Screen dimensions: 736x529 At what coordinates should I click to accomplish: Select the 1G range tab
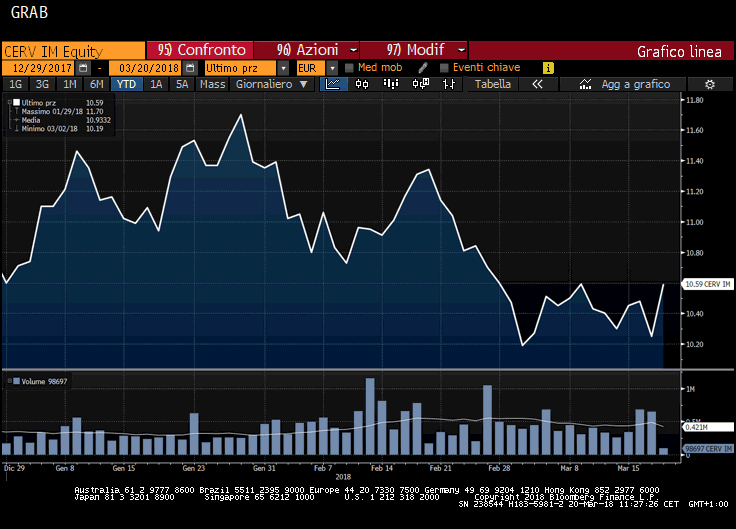coord(15,84)
